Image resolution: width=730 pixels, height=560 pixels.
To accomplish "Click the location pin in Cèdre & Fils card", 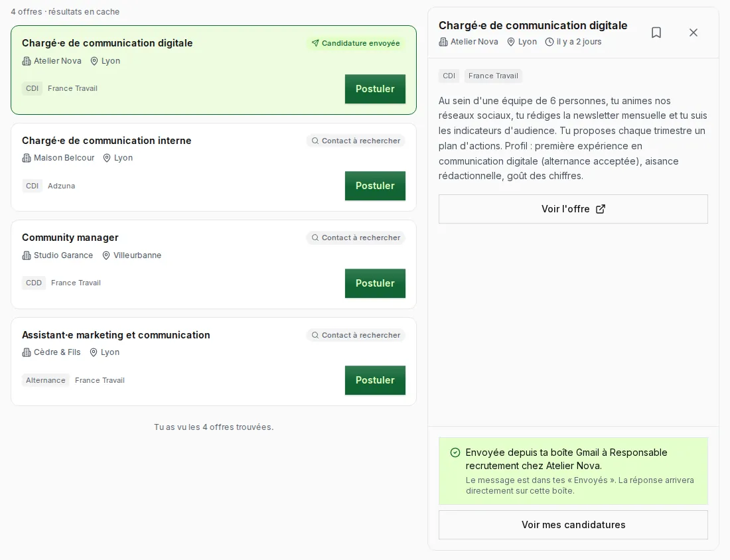I will 94,352.
